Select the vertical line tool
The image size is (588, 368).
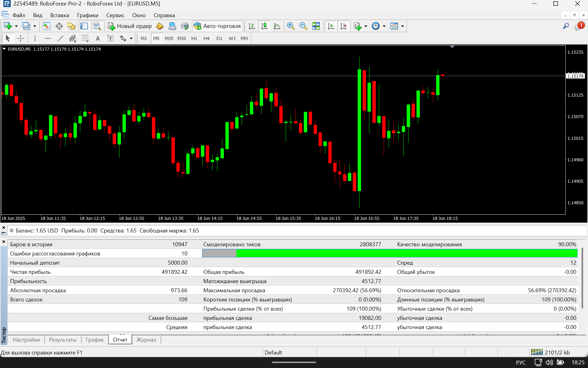point(35,38)
